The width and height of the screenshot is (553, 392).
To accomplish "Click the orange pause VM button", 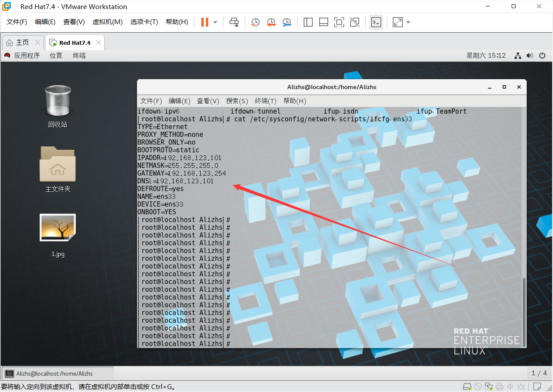I will click(205, 22).
